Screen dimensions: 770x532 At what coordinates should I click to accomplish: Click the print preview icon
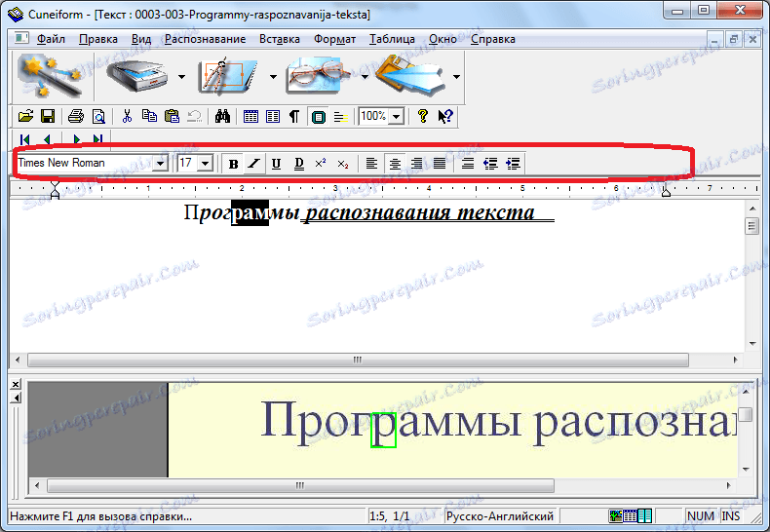click(x=98, y=116)
